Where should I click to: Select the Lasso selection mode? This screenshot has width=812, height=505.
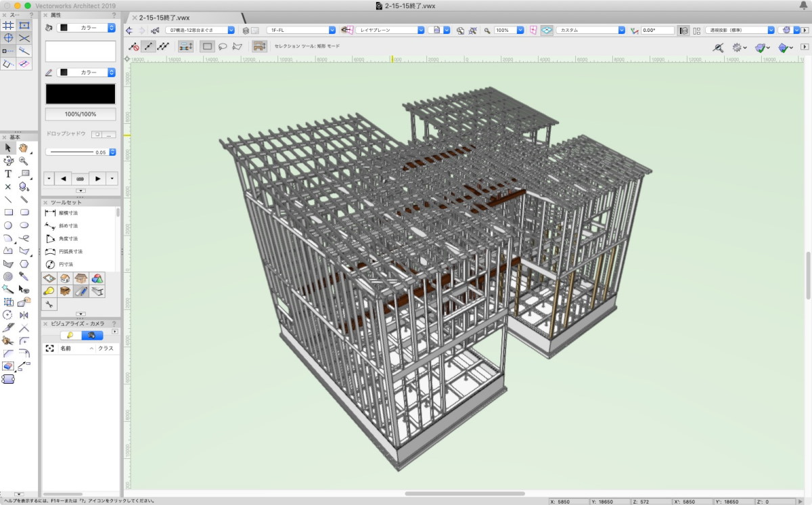[x=222, y=47]
